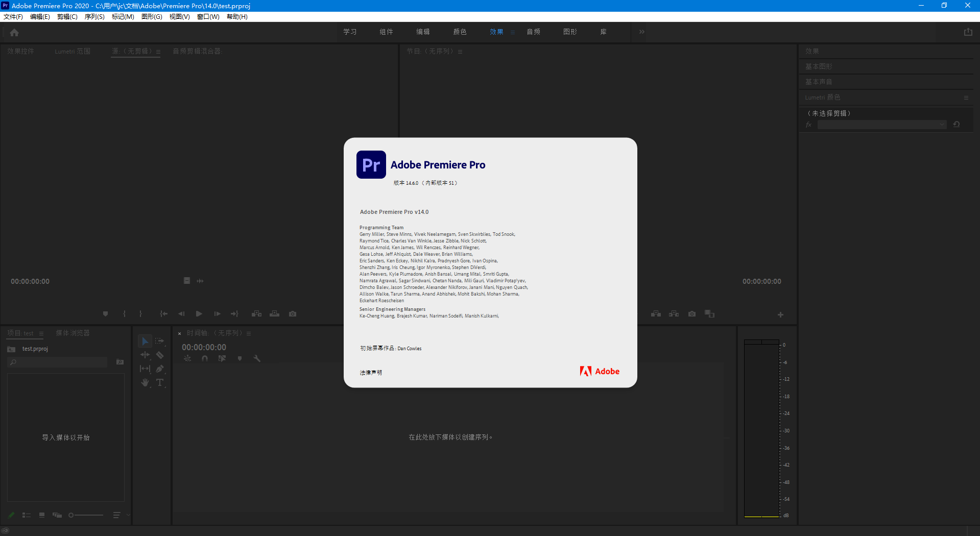980x536 pixels.
Task: Step back one frame in Source monitor
Action: [181, 314]
